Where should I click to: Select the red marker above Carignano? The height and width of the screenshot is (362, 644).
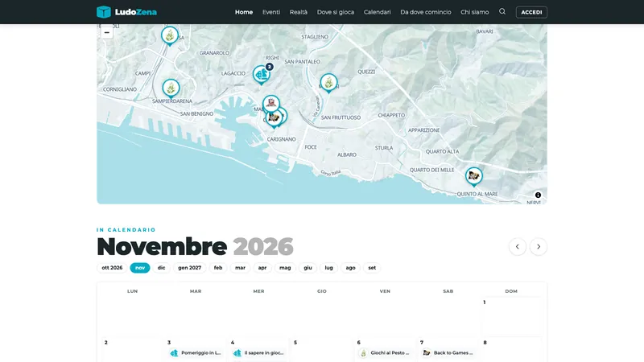click(271, 103)
